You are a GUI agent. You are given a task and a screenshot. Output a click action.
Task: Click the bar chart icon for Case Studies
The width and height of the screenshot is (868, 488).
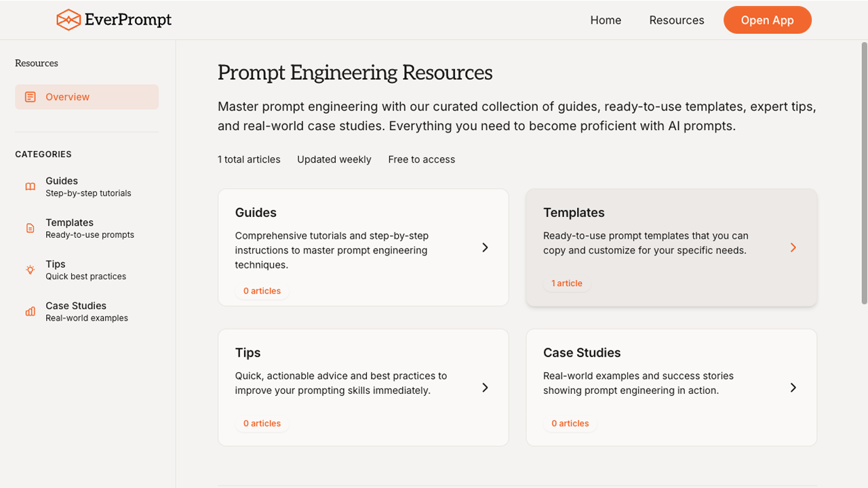(30, 311)
